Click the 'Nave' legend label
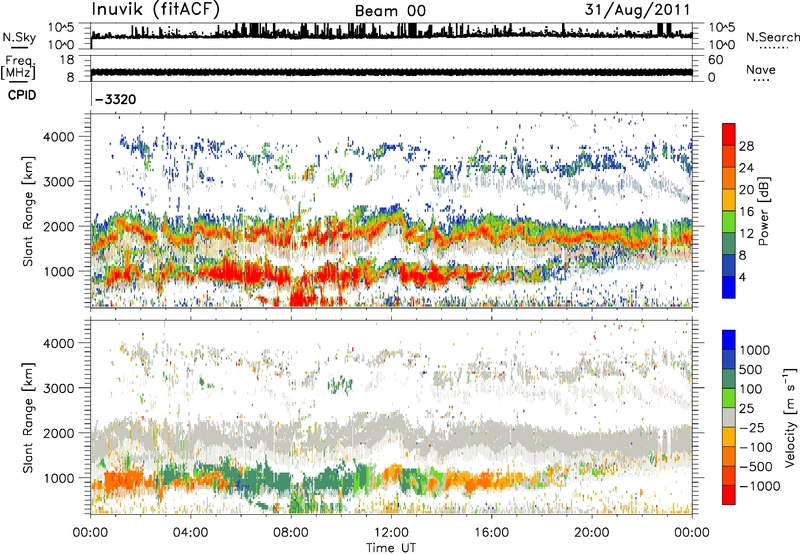The width and height of the screenshot is (800, 554). 761,69
